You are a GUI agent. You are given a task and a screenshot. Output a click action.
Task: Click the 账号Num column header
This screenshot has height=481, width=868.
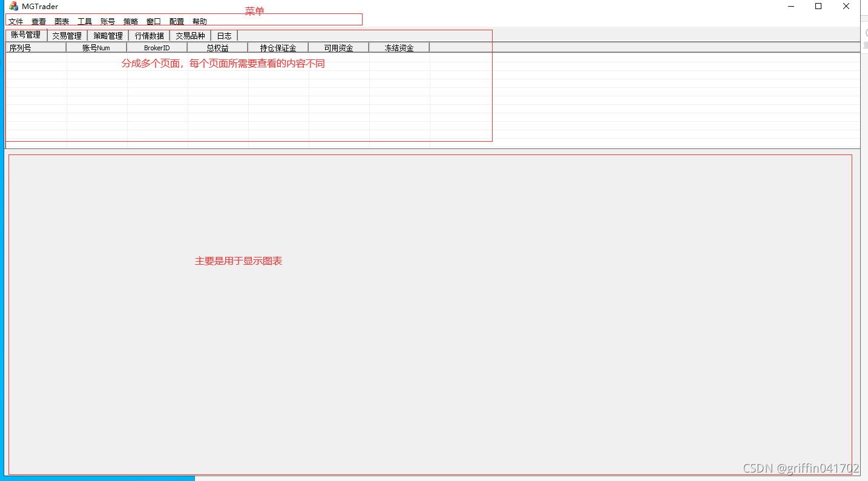(96, 48)
